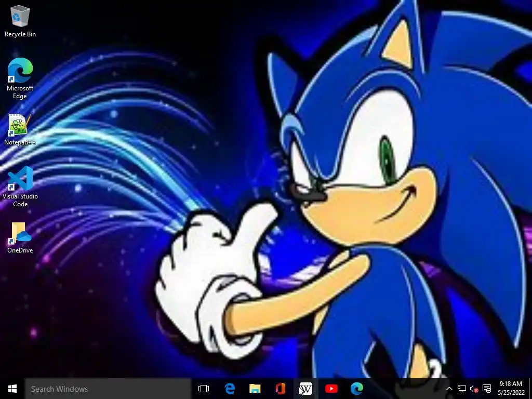Screen dimensions: 532x399
Task: Launch legacy Edge from the taskbar
Action: click(230, 389)
